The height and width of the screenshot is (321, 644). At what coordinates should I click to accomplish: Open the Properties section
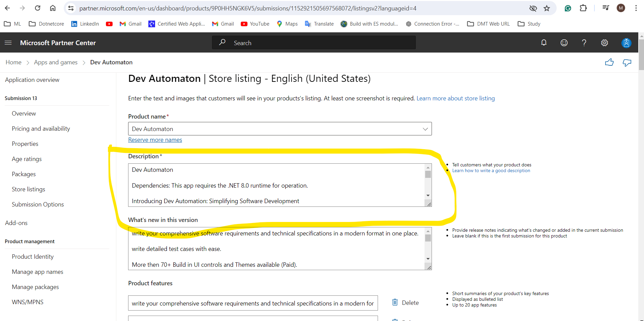(x=25, y=144)
